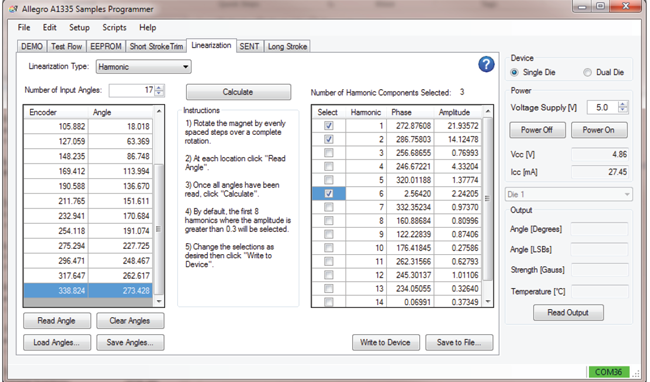This screenshot has width=650, height=382.
Task: Select encoder row 338.824
Action: pyautogui.click(x=88, y=290)
